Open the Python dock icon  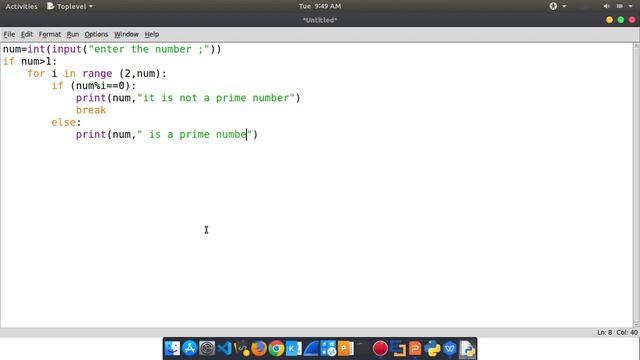[x=432, y=349]
